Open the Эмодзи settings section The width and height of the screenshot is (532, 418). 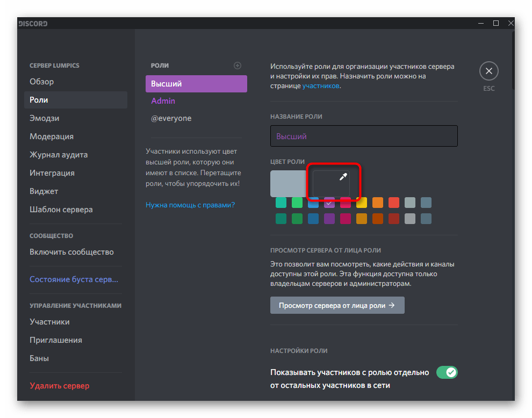tap(45, 118)
